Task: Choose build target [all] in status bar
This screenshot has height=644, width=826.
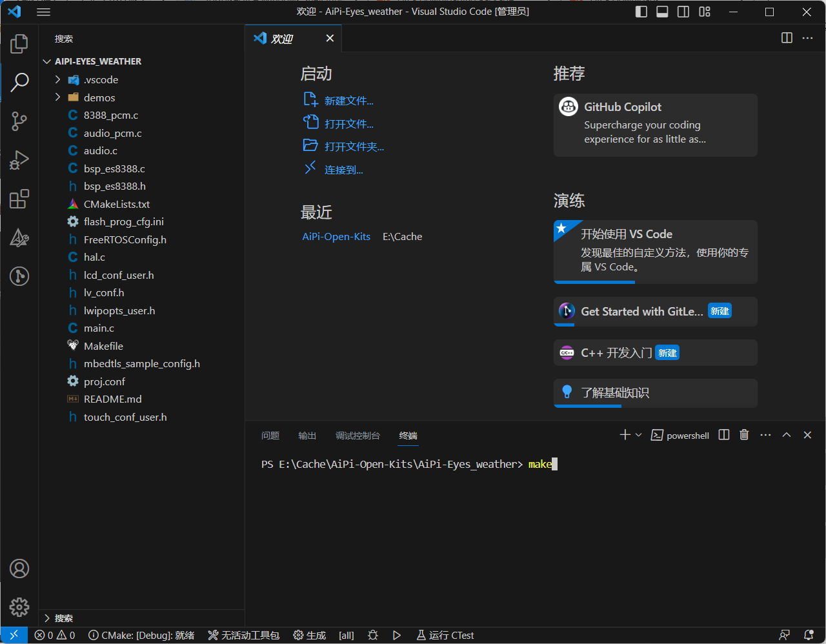Action: (x=347, y=635)
